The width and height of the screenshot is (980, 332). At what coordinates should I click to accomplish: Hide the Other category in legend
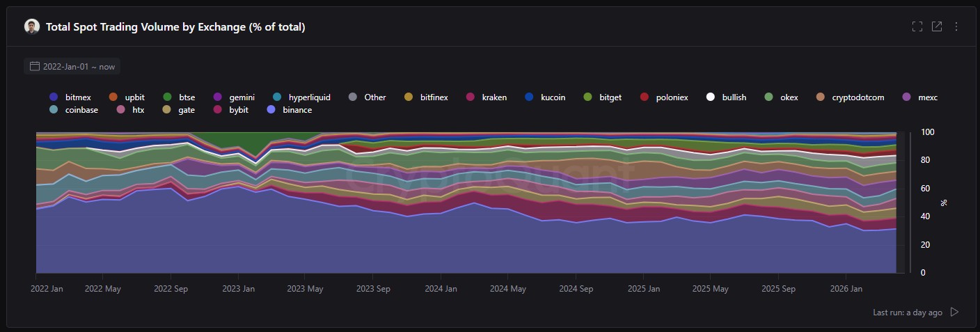point(374,97)
